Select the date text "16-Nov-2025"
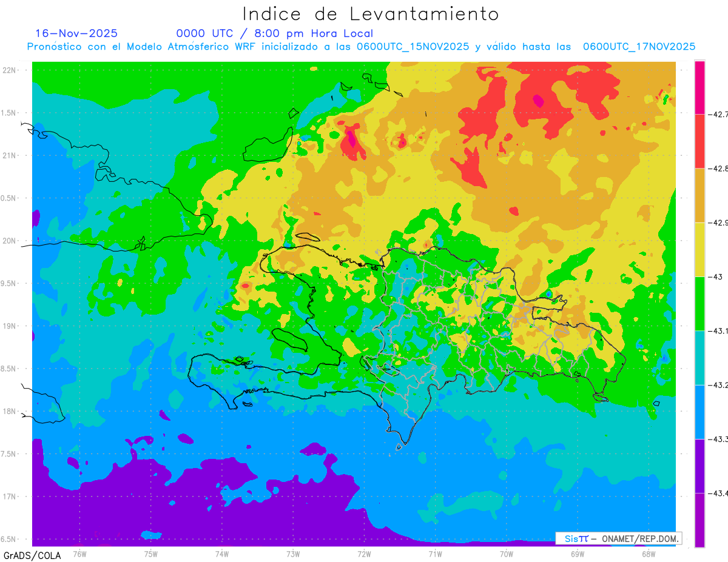This screenshot has height=562, width=728. [x=76, y=33]
